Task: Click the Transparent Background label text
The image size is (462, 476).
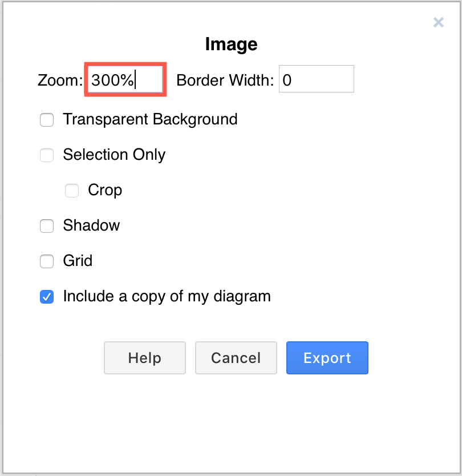Action: (151, 119)
